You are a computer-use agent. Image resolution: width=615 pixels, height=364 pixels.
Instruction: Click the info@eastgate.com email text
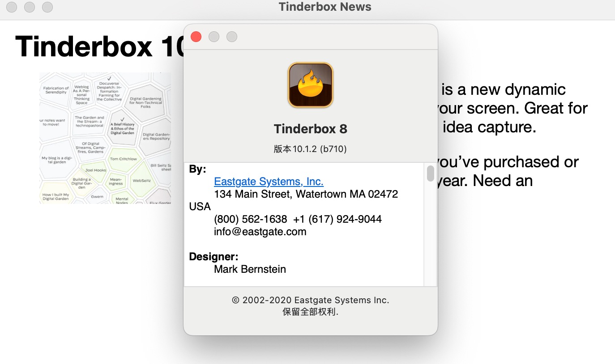pos(260,232)
